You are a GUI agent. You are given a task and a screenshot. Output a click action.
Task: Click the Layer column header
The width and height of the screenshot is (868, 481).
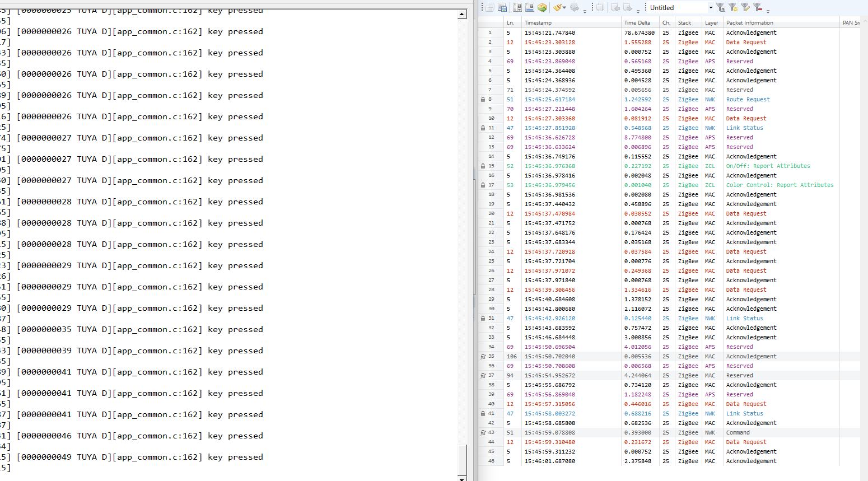pyautogui.click(x=711, y=23)
